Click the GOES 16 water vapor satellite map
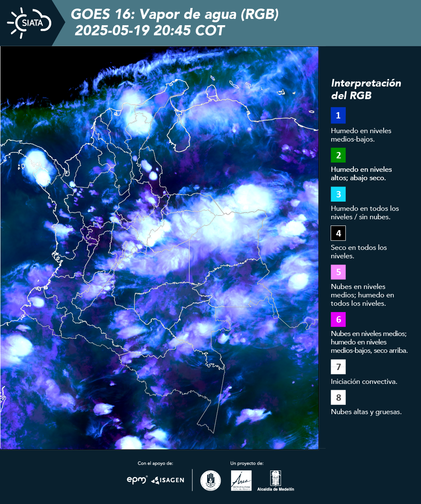This screenshot has width=421, height=504. [x=159, y=248]
